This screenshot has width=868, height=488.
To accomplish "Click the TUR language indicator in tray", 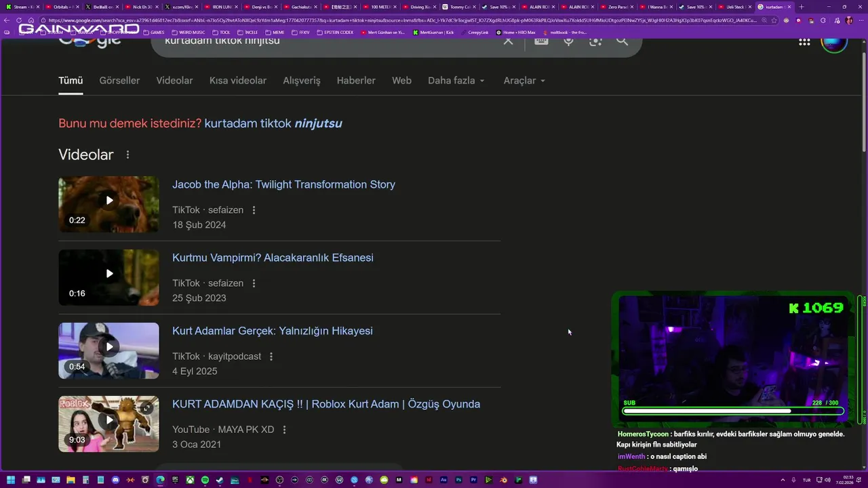I will pyautogui.click(x=806, y=480).
